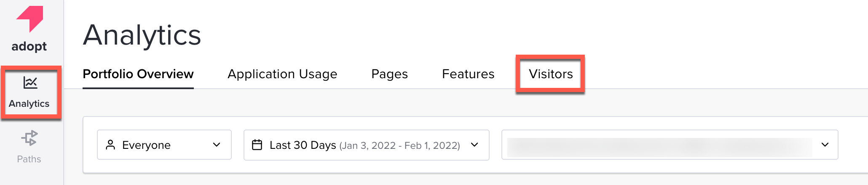Open the Paths branching arrows icon
868x185 pixels.
[x=29, y=138]
